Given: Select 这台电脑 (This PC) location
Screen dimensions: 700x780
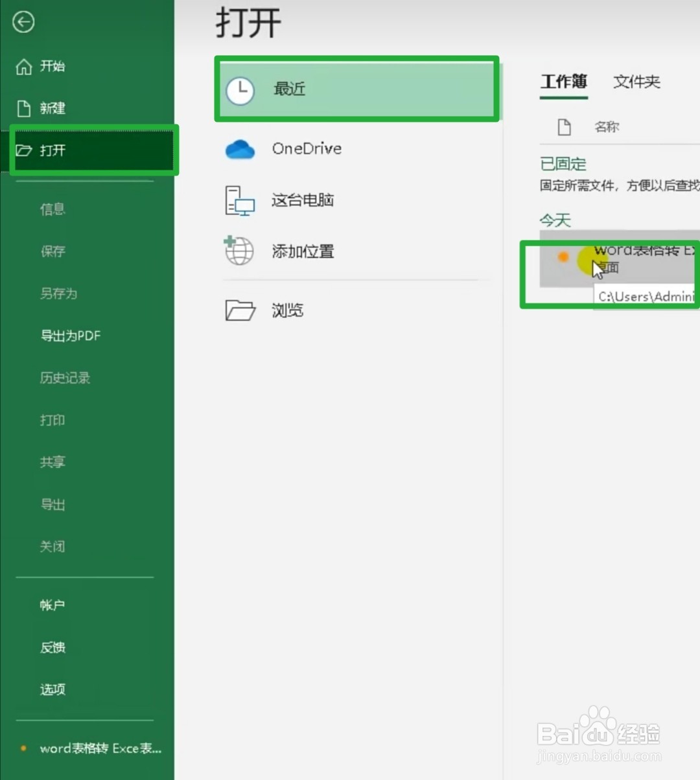Looking at the screenshot, I should [x=239, y=201].
